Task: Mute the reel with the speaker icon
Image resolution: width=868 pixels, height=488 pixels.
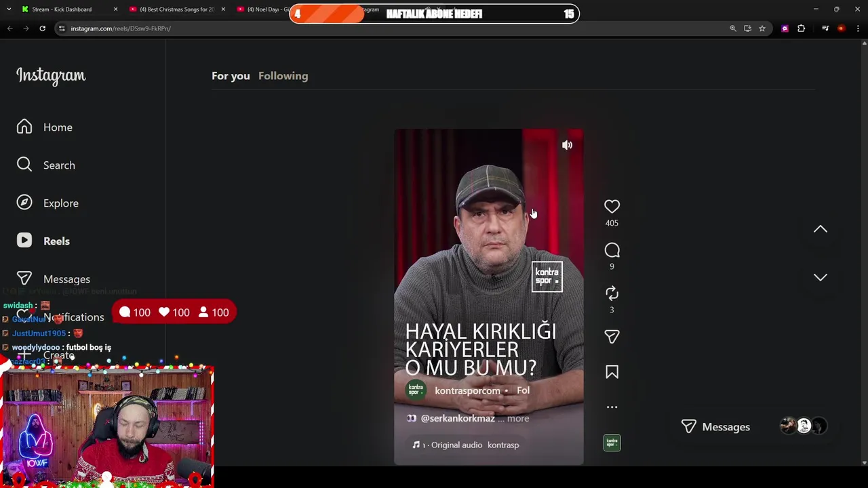Action: pyautogui.click(x=567, y=145)
